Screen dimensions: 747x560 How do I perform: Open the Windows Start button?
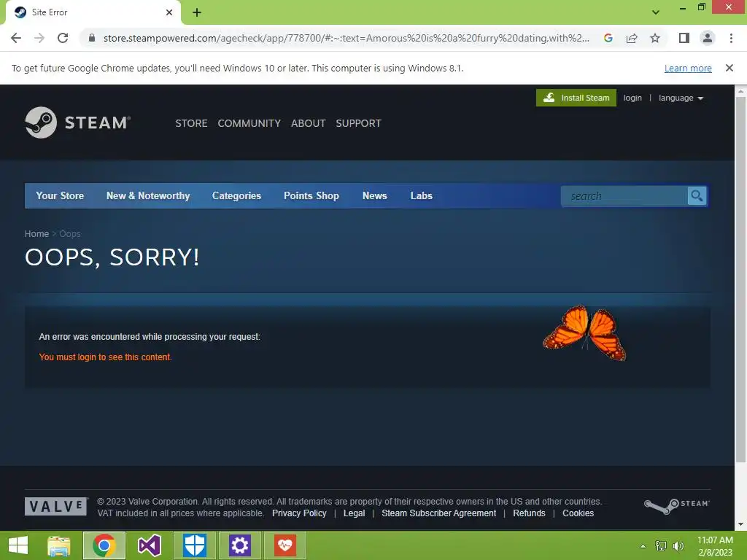pyautogui.click(x=18, y=545)
